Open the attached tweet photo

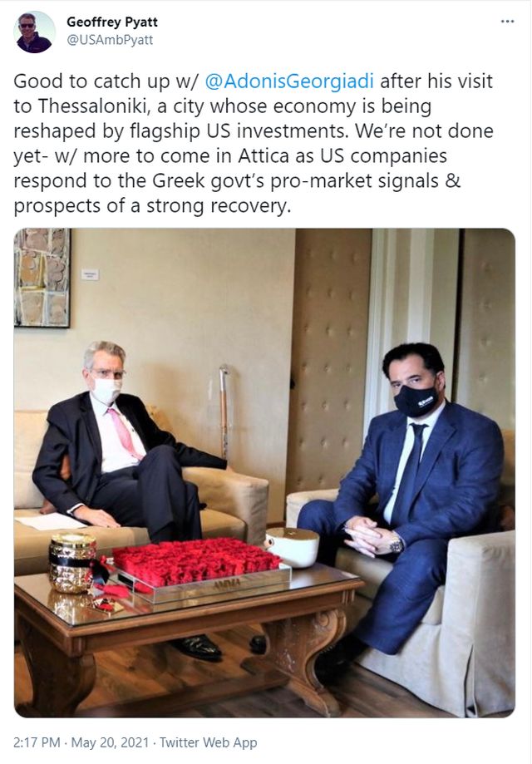click(x=264, y=473)
